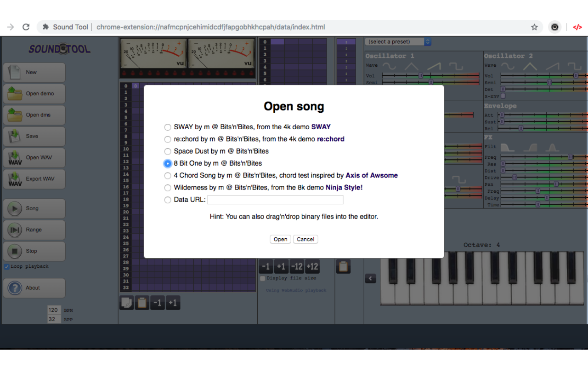Choose the triangle wave for Oscillator 2
Viewport: 588px width, 368px height.
[x=530, y=67]
